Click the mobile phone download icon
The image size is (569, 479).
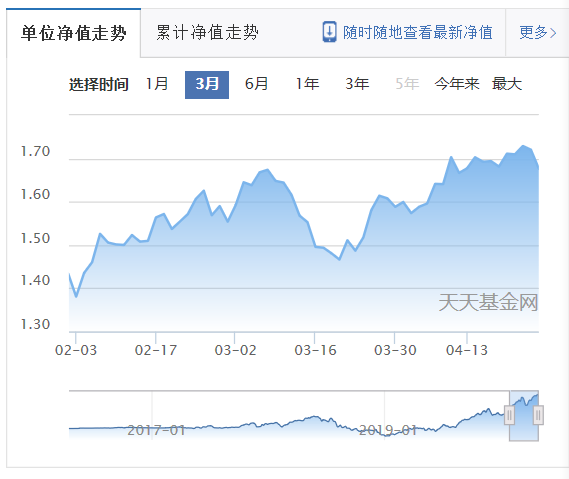click(329, 32)
